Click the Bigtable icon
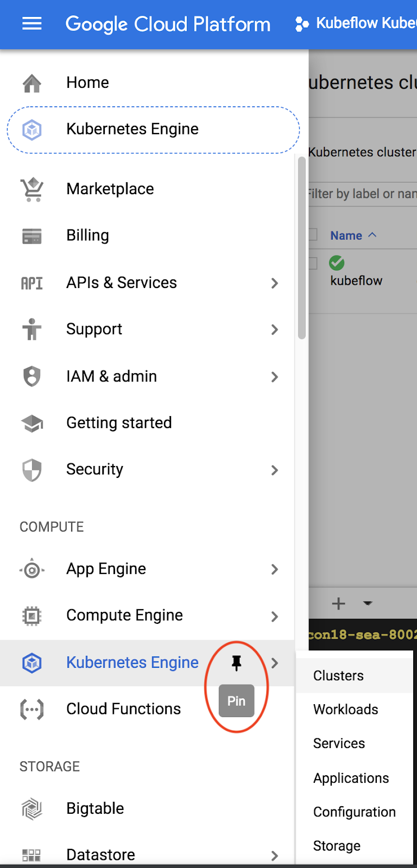 (32, 809)
